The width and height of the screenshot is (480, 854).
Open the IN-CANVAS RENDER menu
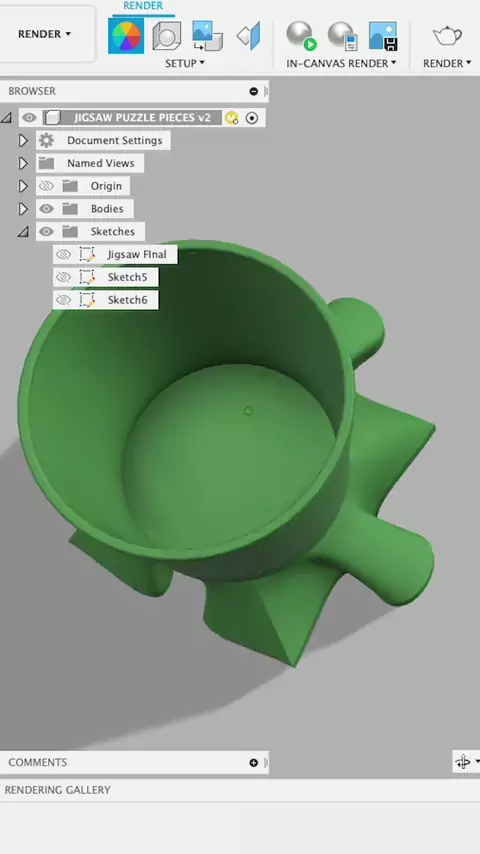point(341,63)
